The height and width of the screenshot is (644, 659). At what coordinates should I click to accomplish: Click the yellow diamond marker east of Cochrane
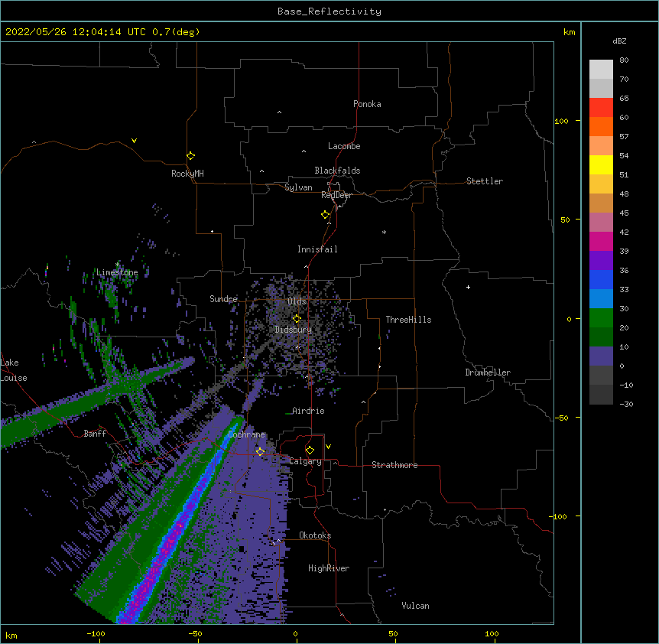pos(261,451)
